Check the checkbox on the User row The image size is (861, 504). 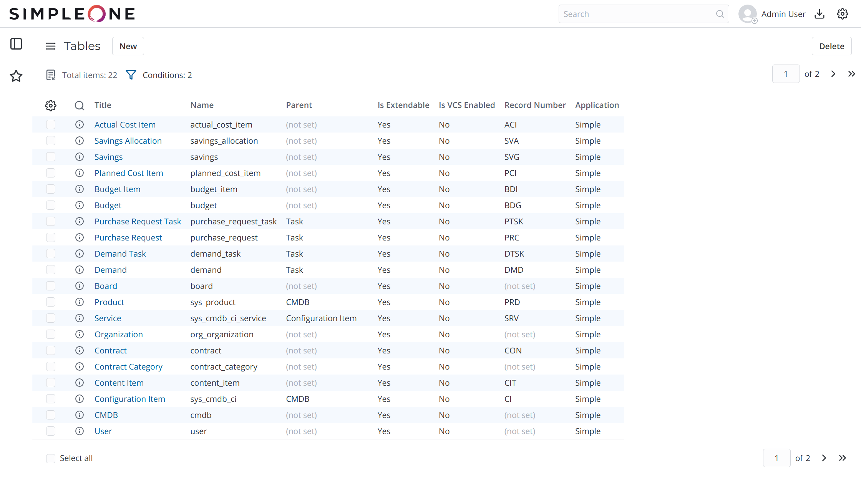pyautogui.click(x=50, y=431)
